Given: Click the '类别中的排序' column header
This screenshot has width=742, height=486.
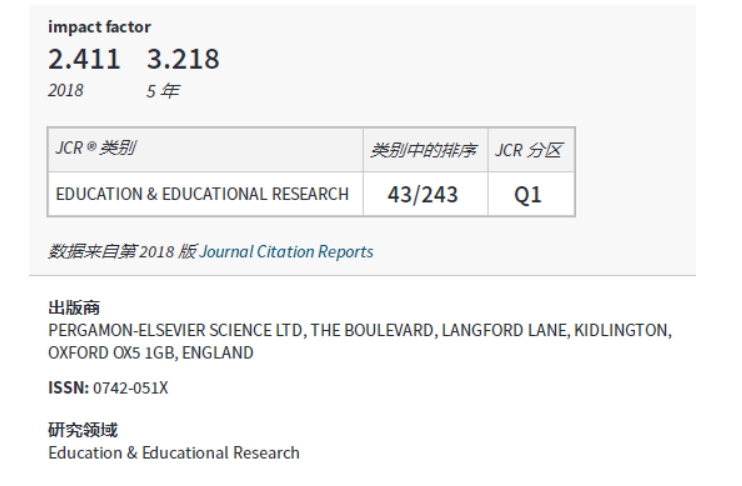Looking at the screenshot, I should pyautogui.click(x=424, y=150).
